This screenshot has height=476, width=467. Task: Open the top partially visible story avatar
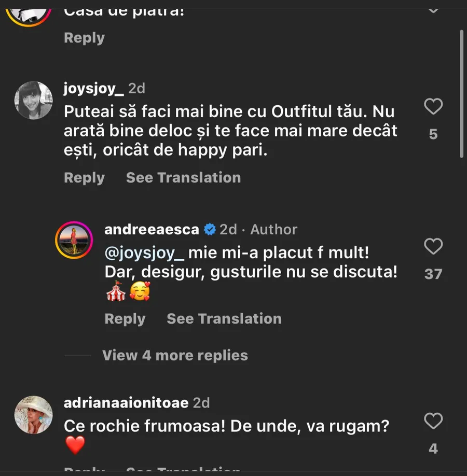pyautogui.click(x=29, y=11)
